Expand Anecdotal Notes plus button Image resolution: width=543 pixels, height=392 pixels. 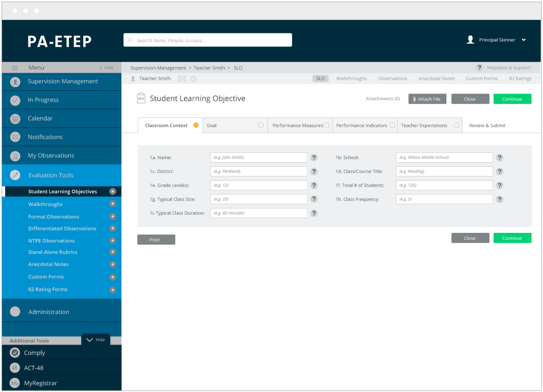pyautogui.click(x=113, y=264)
